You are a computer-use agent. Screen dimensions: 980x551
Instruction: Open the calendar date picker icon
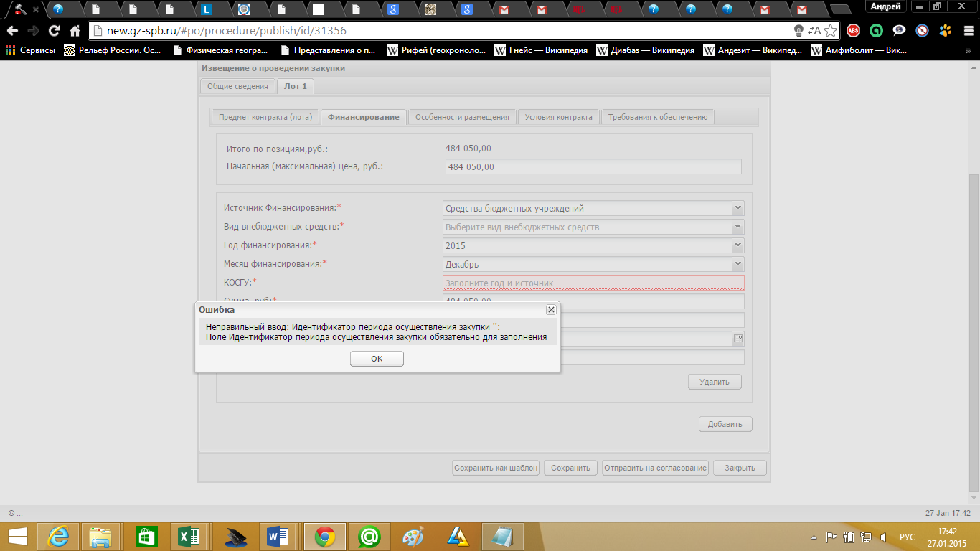click(x=738, y=338)
